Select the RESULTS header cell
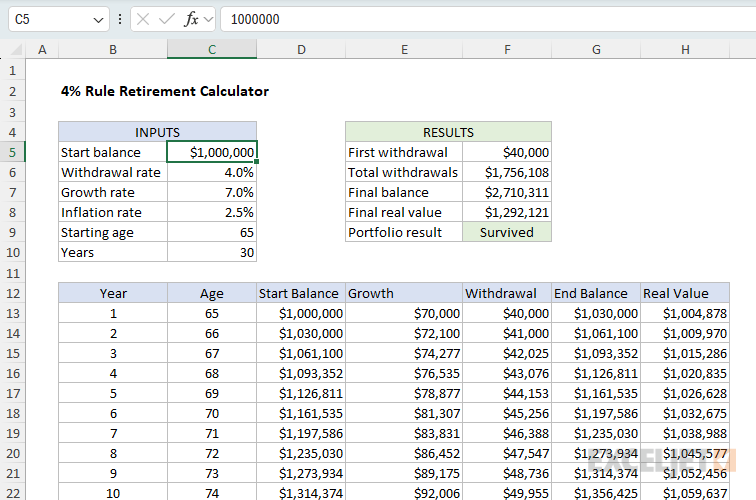This screenshot has height=500, width=756. (448, 132)
